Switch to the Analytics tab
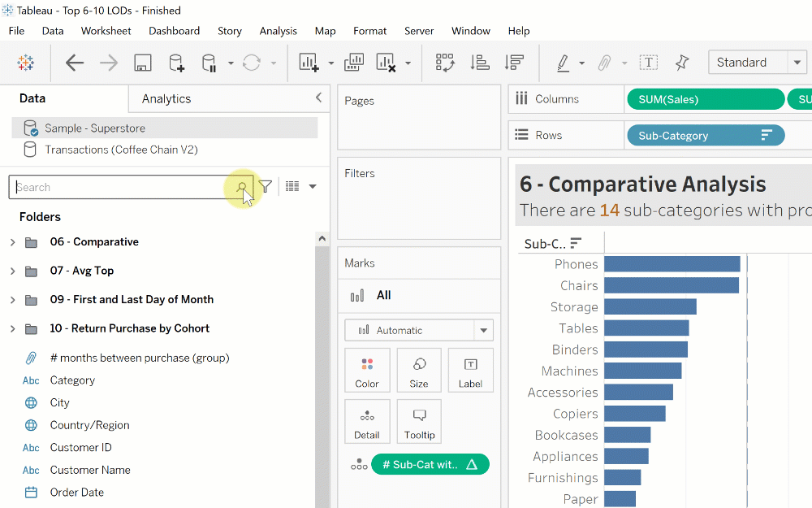Viewport: 812px width, 508px height. 166,99
